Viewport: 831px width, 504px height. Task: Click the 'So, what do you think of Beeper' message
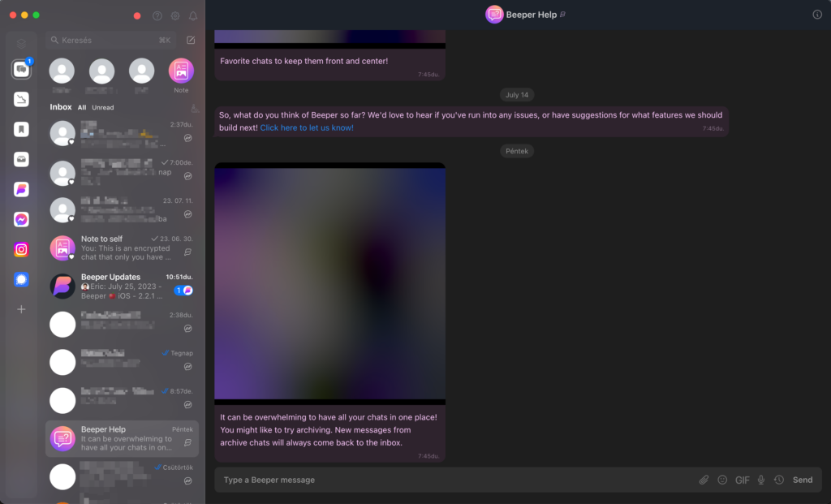[x=471, y=122]
